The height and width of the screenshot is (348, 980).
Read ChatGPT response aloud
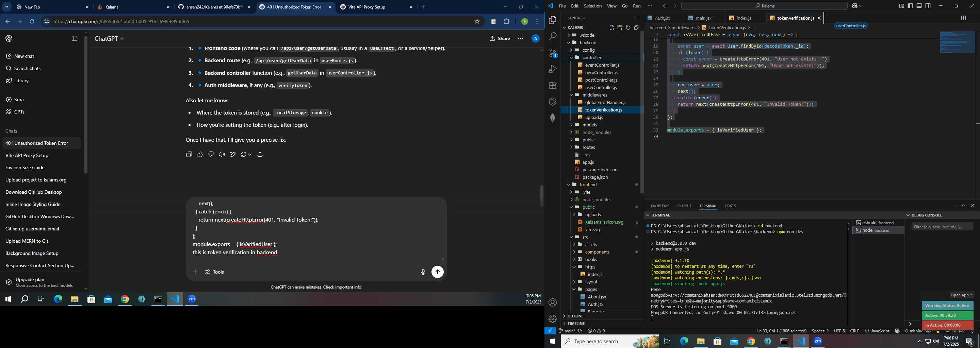[222, 154]
